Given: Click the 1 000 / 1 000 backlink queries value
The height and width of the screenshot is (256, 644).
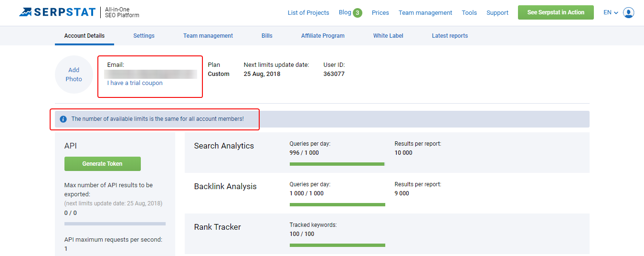Looking at the screenshot, I should coord(306,193).
